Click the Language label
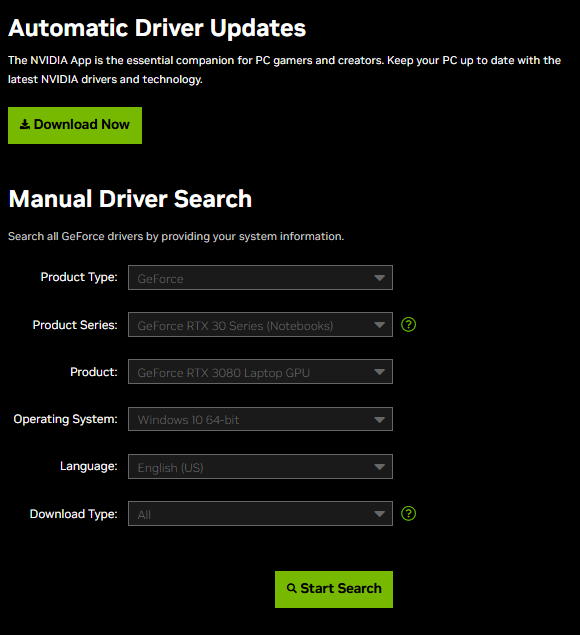580x635 pixels. 89,466
